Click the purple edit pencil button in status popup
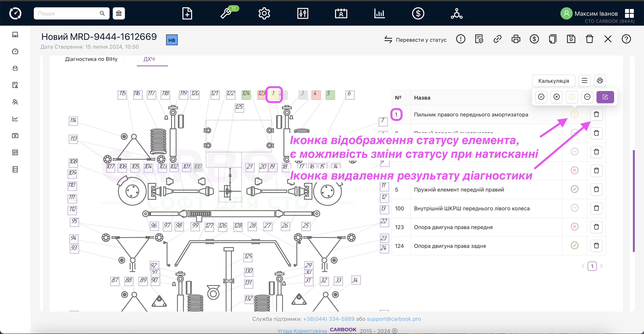644x334 pixels. coord(605,97)
